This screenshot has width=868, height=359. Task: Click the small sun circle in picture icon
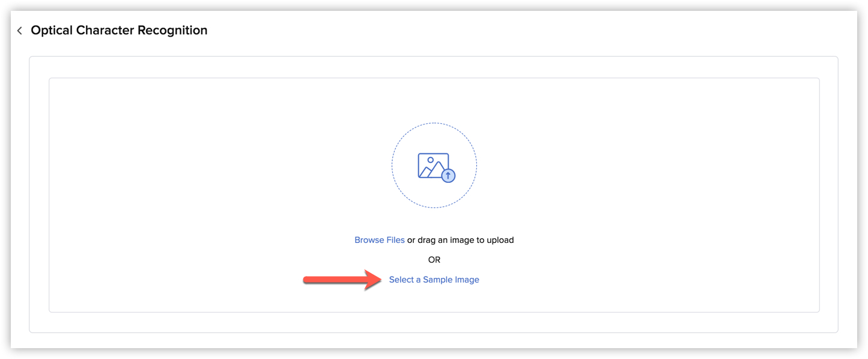430,160
